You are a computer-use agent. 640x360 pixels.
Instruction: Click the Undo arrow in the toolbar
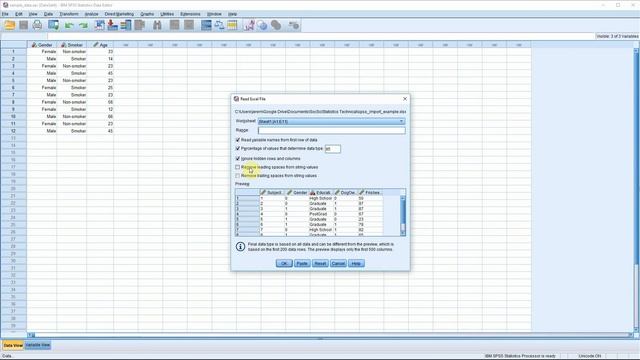pos(69,26)
